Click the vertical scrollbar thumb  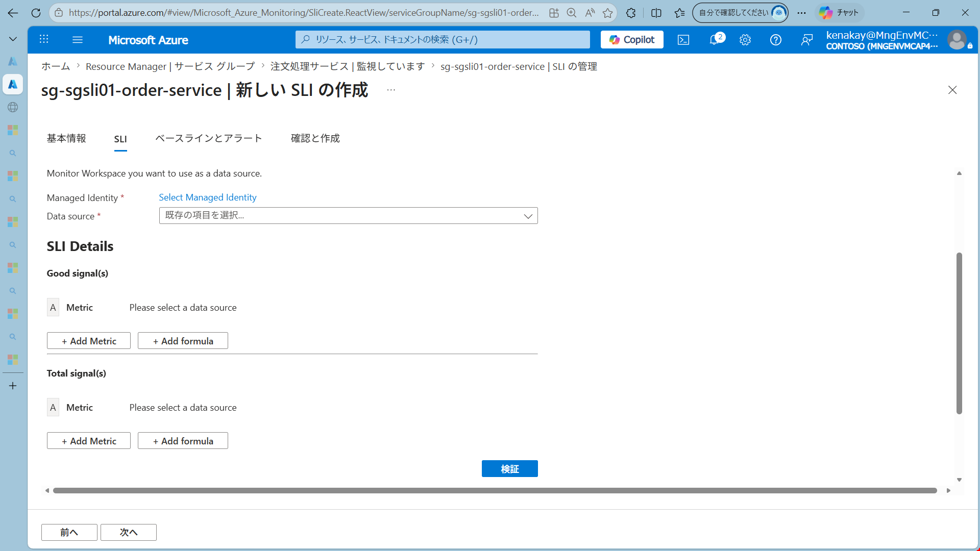959,333
